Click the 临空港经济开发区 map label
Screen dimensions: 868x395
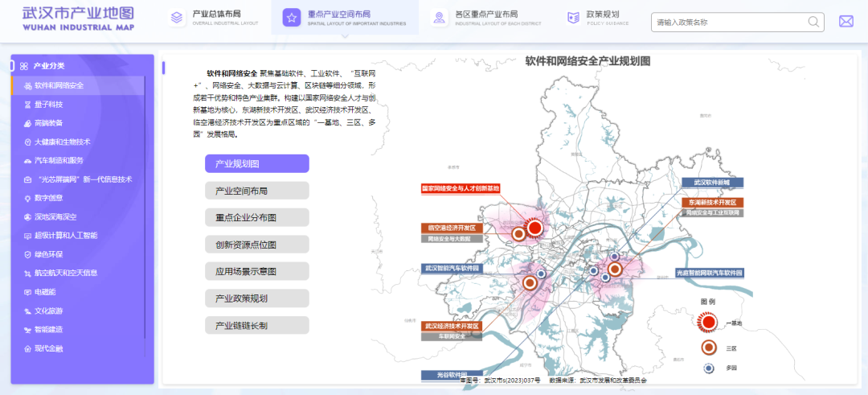coord(452,228)
